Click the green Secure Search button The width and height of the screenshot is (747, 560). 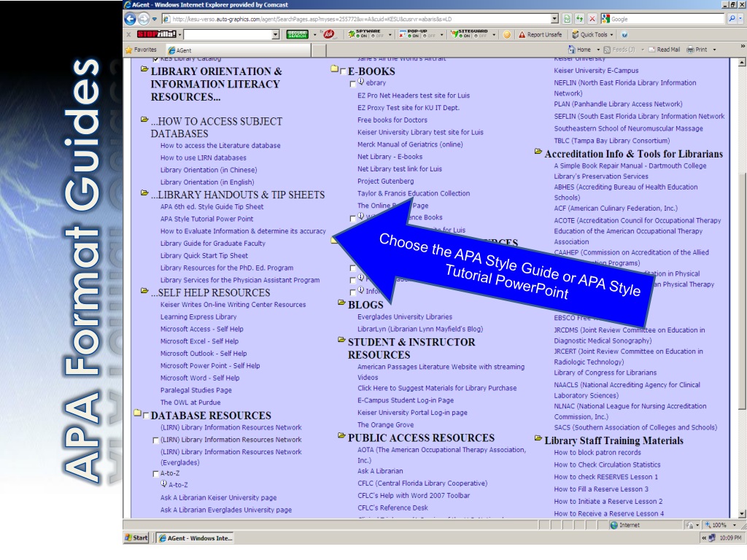(298, 34)
